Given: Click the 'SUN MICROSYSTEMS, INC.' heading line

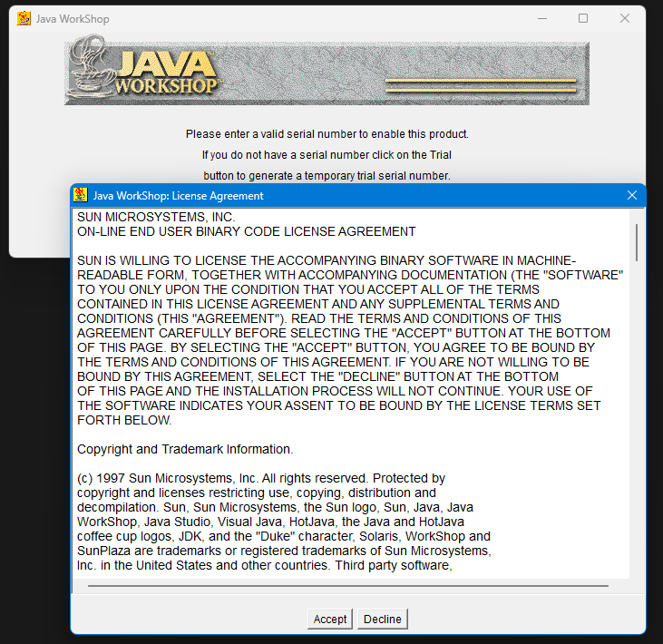Looking at the screenshot, I should pos(156,217).
